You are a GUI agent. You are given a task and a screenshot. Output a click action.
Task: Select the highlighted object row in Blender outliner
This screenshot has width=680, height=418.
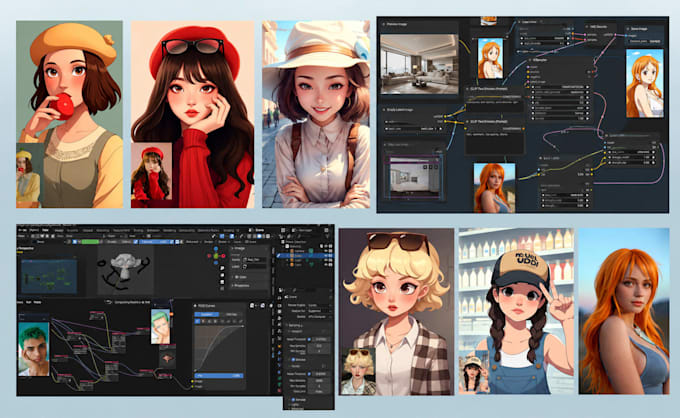click(305, 255)
